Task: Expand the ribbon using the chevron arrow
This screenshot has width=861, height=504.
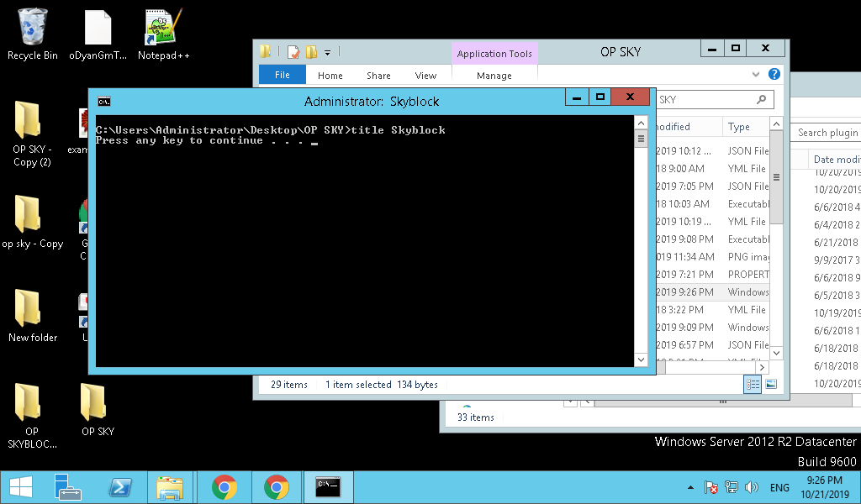Action: tap(757, 75)
